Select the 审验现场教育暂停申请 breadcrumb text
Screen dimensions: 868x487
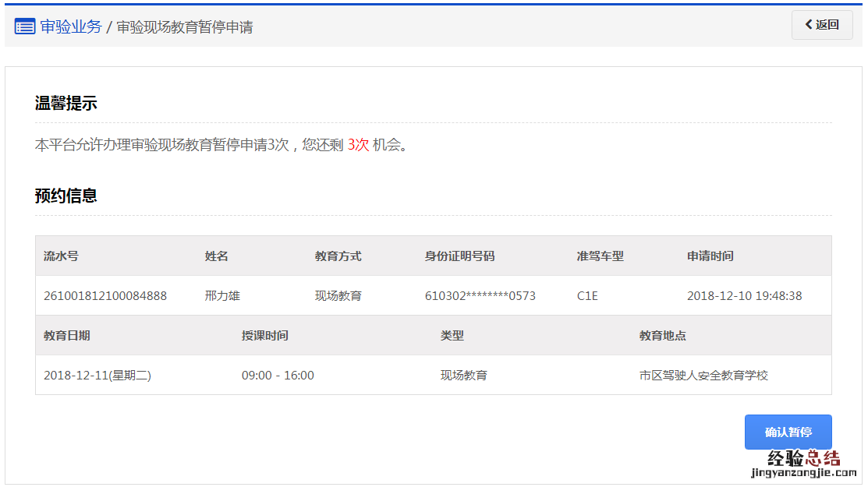click(185, 27)
